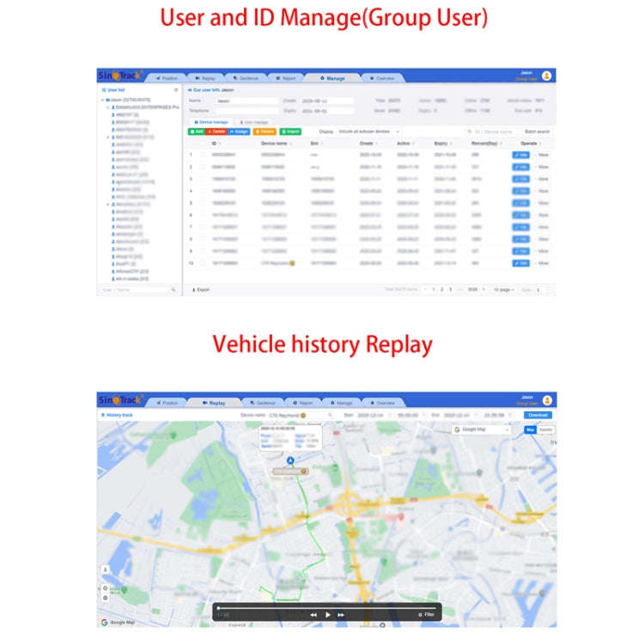Open the More dropdown in row 10
The image size is (644, 644).
pyautogui.click(x=542, y=263)
